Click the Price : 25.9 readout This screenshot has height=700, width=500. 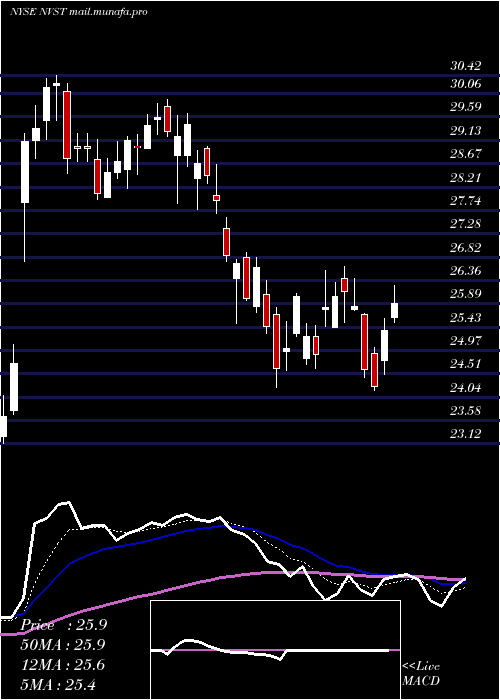pos(63,625)
